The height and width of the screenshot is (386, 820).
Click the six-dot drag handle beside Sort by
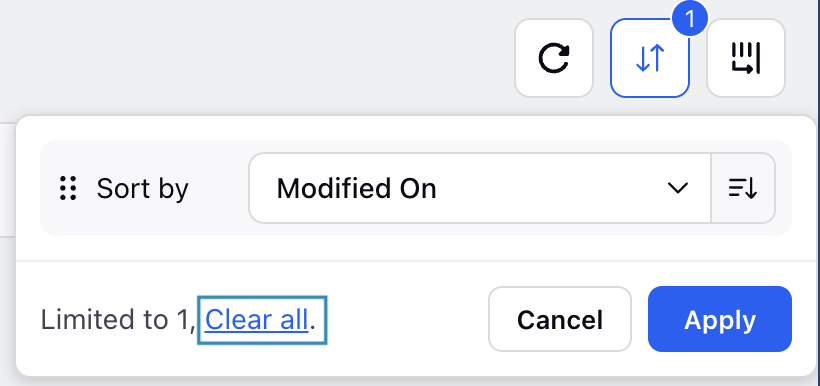(68, 188)
